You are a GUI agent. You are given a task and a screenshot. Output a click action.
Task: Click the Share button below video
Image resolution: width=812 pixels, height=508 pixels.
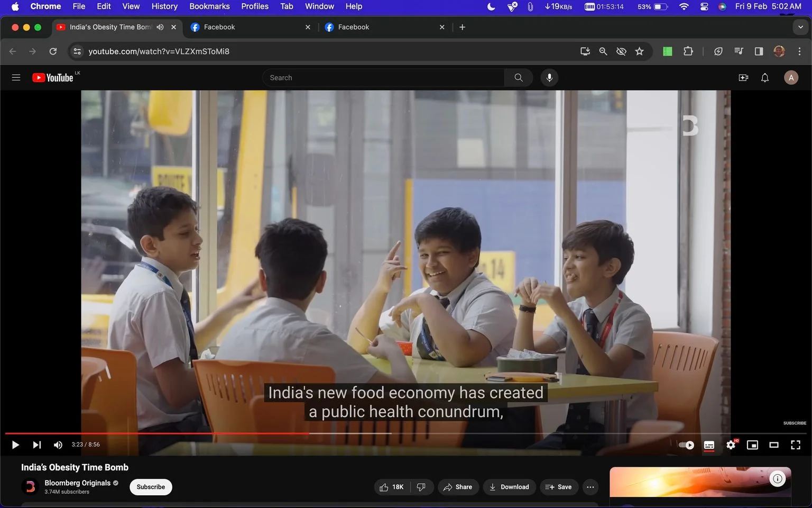click(x=458, y=487)
